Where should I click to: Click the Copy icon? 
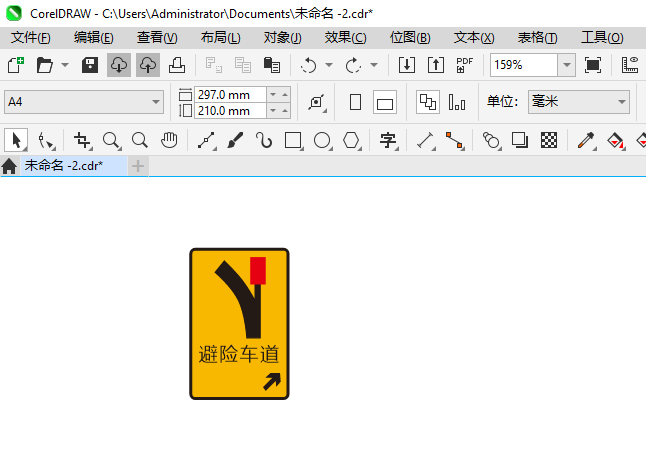pos(243,65)
